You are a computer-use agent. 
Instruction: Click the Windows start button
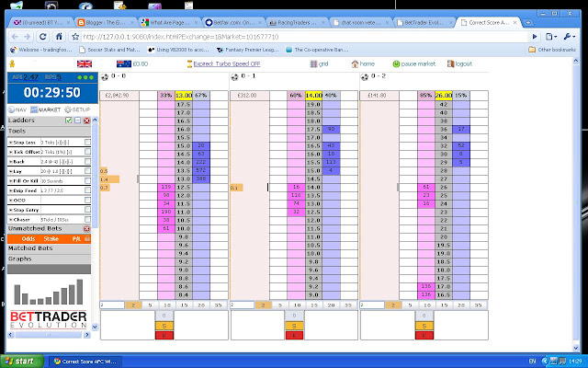click(22, 362)
